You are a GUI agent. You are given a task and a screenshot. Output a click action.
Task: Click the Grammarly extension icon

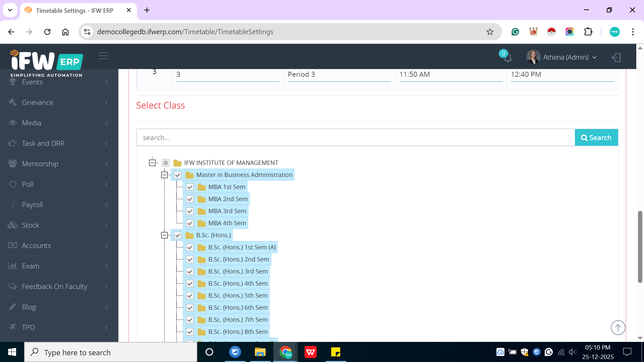[515, 32]
